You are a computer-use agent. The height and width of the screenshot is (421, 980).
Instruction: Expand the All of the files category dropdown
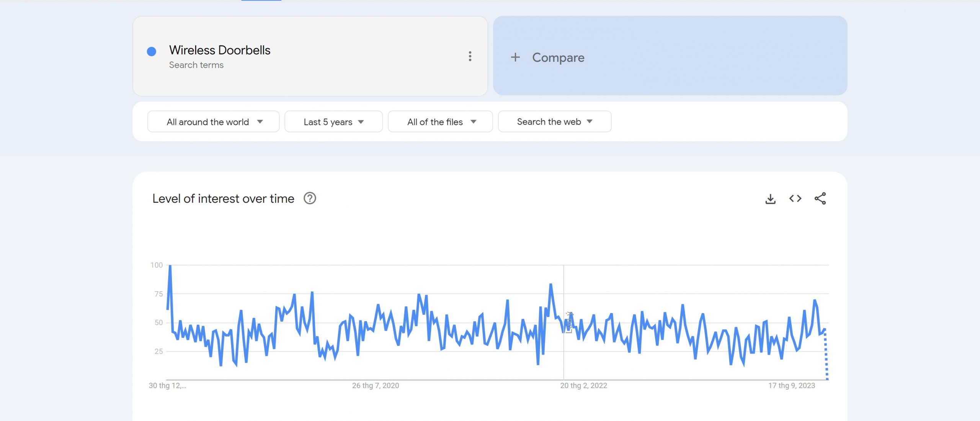coord(440,122)
